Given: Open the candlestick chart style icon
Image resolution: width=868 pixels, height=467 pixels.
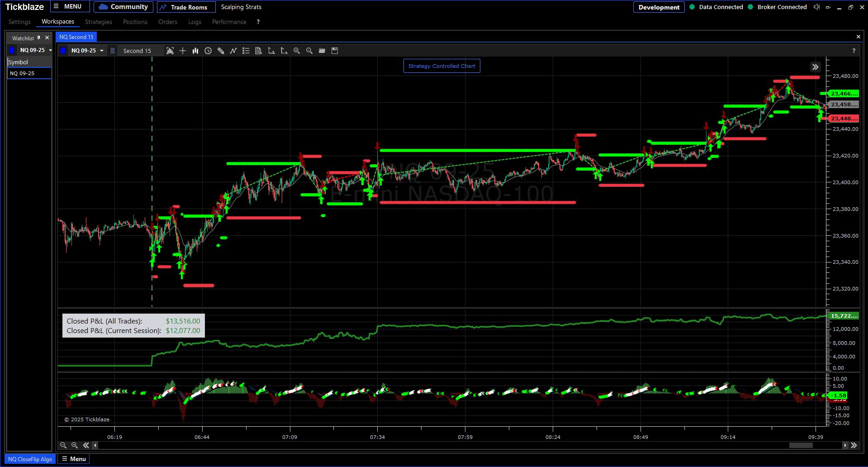Looking at the screenshot, I should [x=195, y=51].
